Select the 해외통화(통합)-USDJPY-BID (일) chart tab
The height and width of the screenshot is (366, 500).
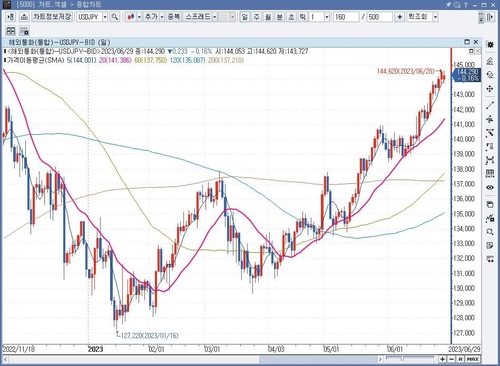pos(59,42)
